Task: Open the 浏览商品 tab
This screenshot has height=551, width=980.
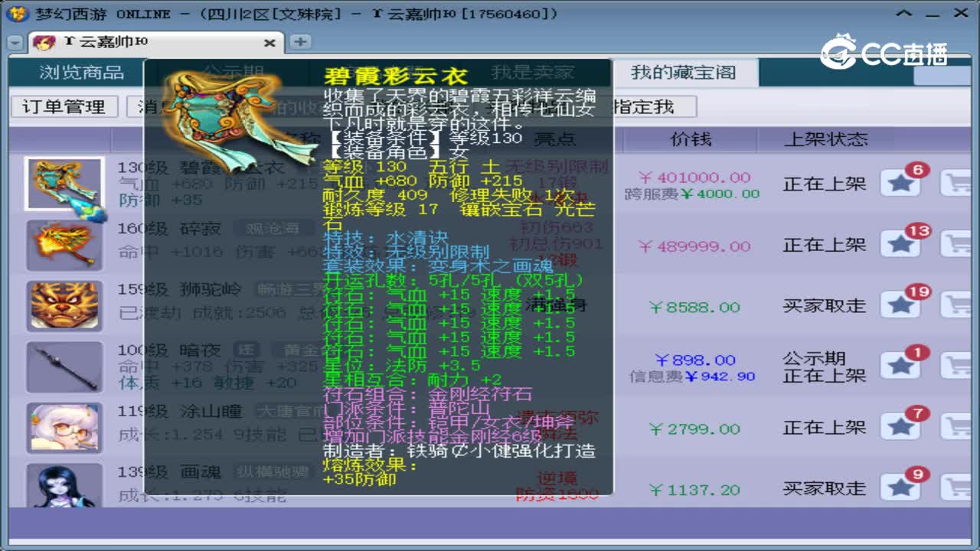Action: 82,73
